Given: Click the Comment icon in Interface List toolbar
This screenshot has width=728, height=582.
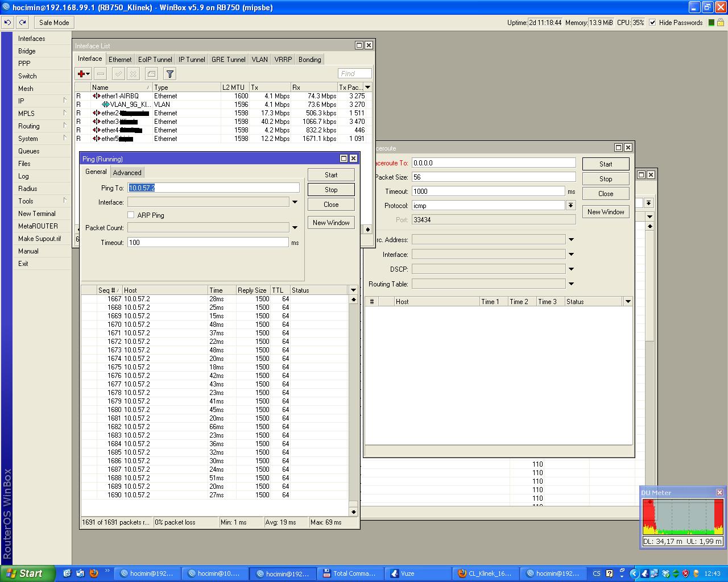Looking at the screenshot, I should pyautogui.click(x=151, y=74).
